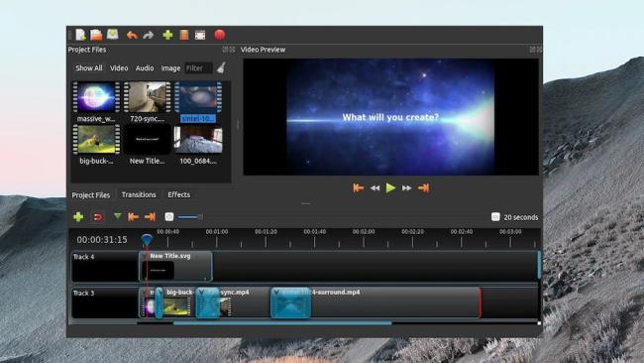644x363 pixels.
Task: Click the 00:03:00 ruler mark
Action: [x=510, y=232]
